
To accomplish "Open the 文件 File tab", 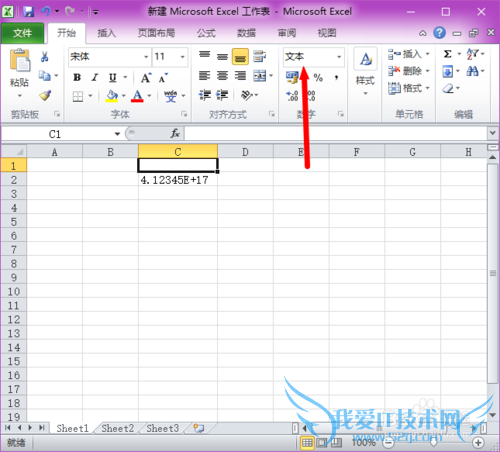I will (x=22, y=33).
